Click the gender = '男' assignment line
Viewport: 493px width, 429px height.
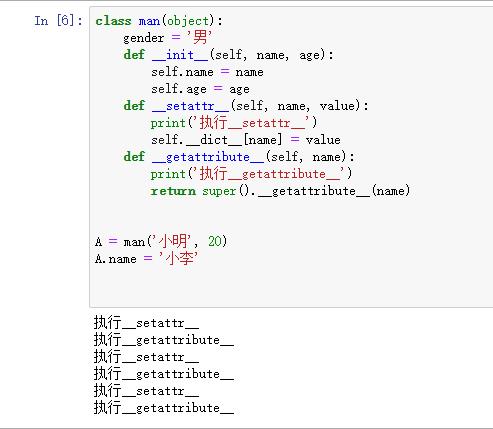click(x=168, y=37)
